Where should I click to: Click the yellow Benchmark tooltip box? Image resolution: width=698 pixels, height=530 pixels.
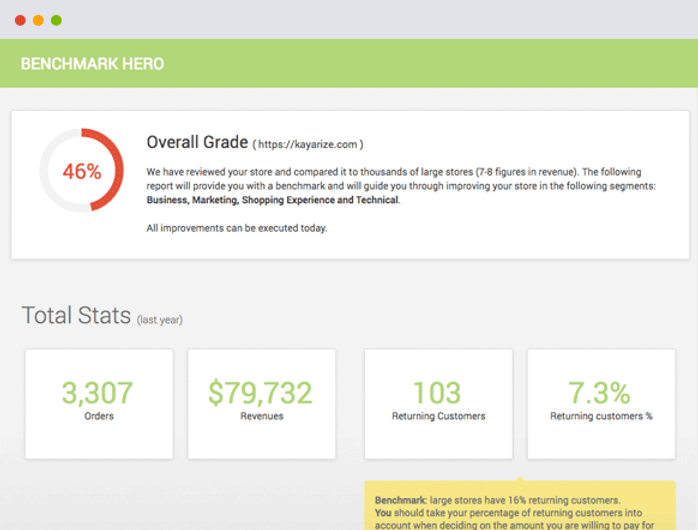(520, 506)
